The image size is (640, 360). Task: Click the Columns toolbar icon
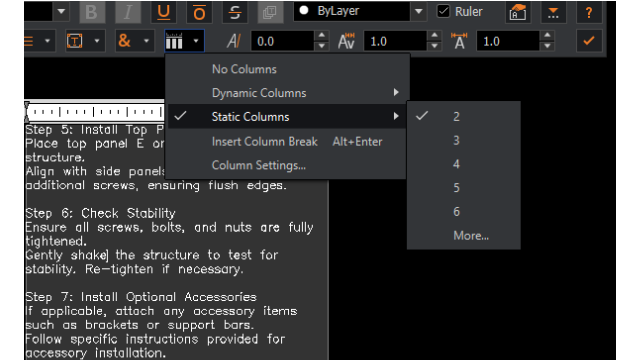point(174,41)
